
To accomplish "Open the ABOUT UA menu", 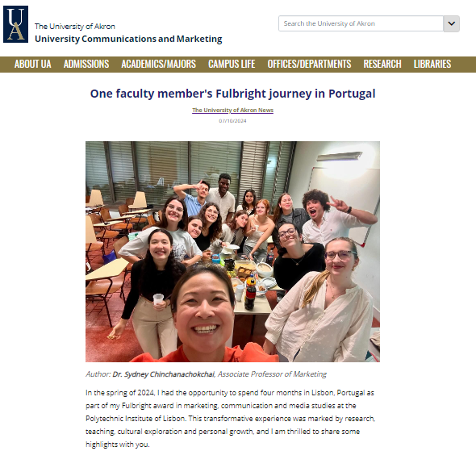I will coord(33,64).
